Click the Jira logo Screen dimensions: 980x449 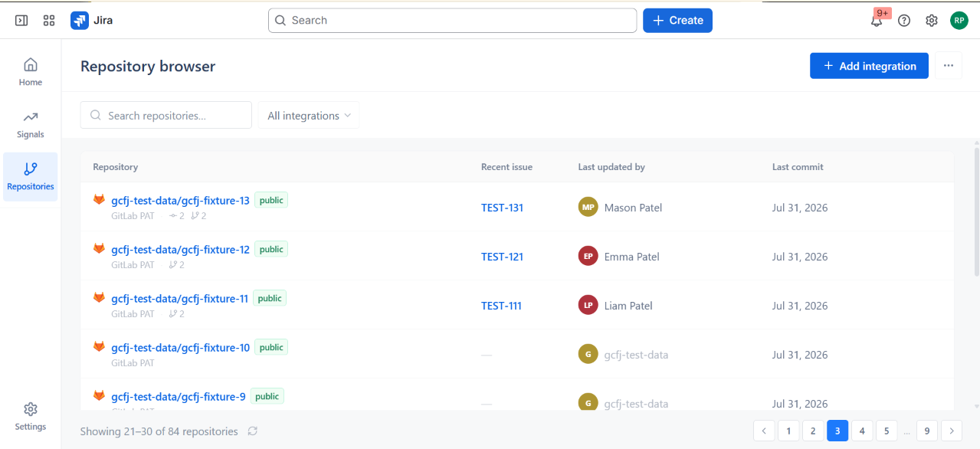(92, 21)
